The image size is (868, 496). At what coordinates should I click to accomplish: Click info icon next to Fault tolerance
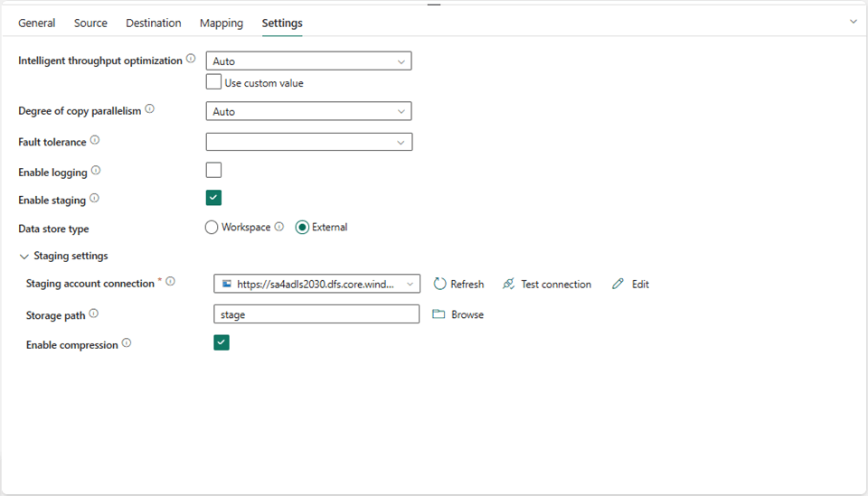[x=95, y=141]
